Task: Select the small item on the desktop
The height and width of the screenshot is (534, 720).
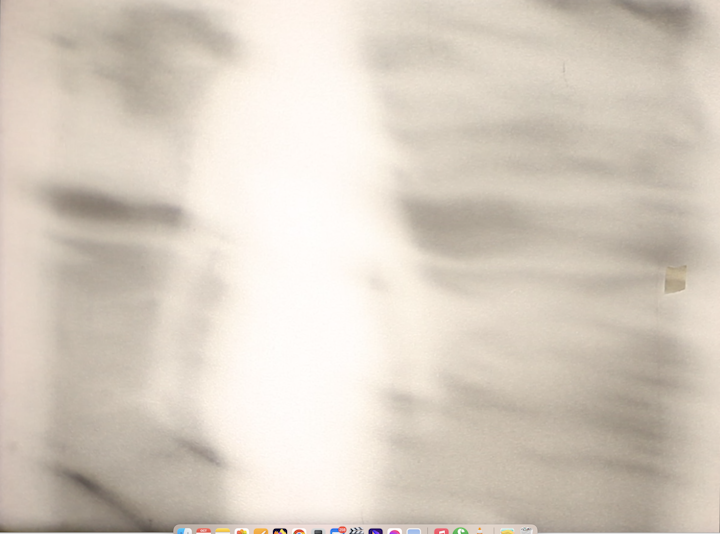Action: point(676,280)
